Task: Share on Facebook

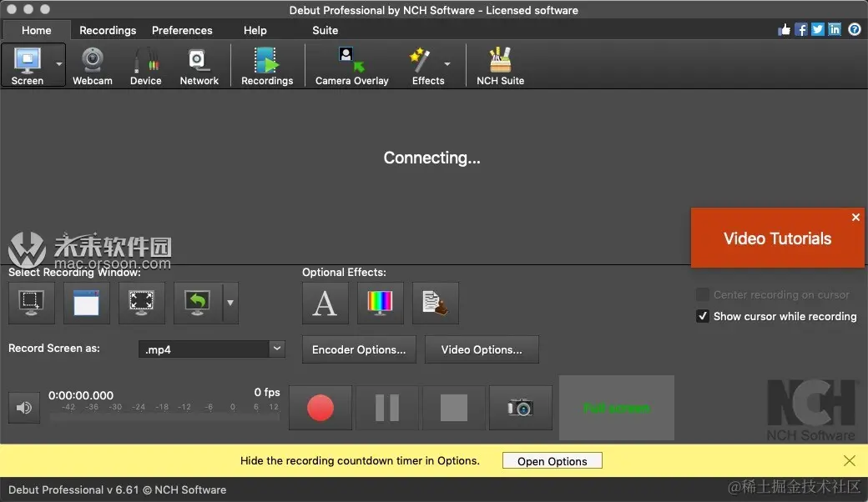Action: coord(801,30)
